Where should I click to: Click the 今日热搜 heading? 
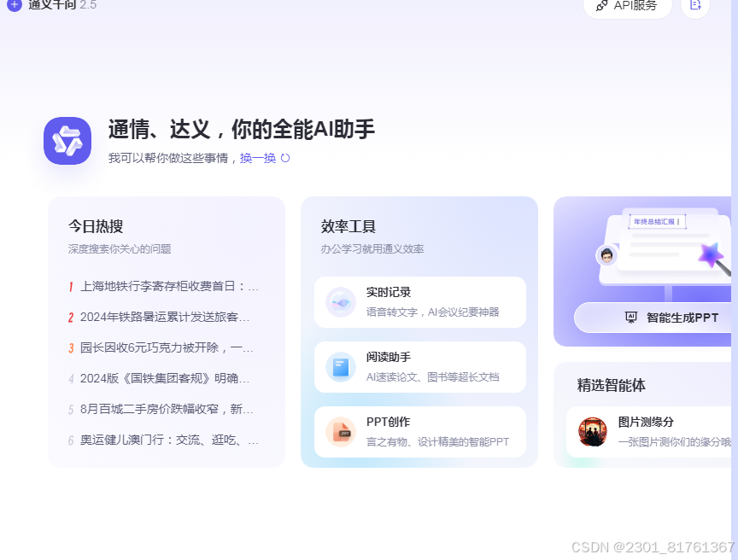point(96,226)
